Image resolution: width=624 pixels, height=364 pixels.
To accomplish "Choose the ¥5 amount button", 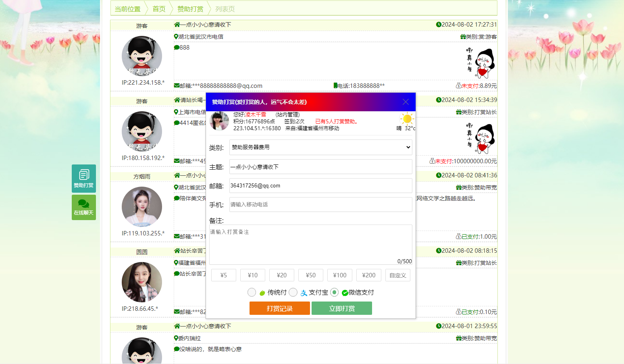I will click(224, 275).
